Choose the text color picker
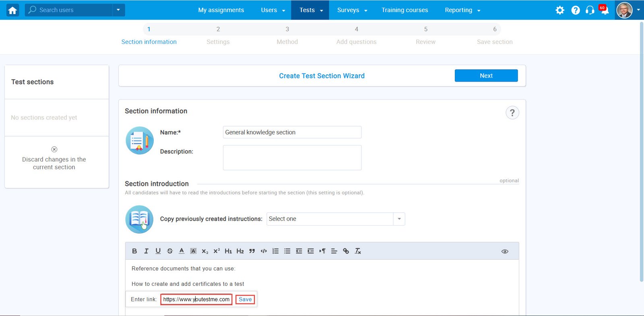Image resolution: width=644 pixels, height=316 pixels. point(182,251)
